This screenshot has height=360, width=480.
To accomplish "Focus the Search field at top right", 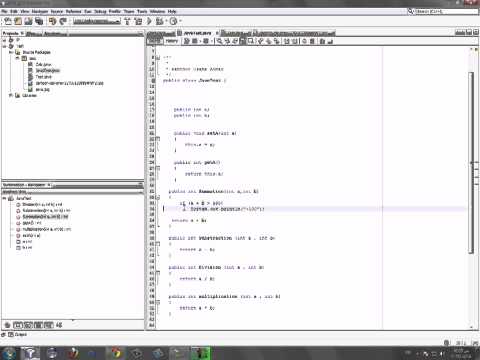I will [446, 11].
